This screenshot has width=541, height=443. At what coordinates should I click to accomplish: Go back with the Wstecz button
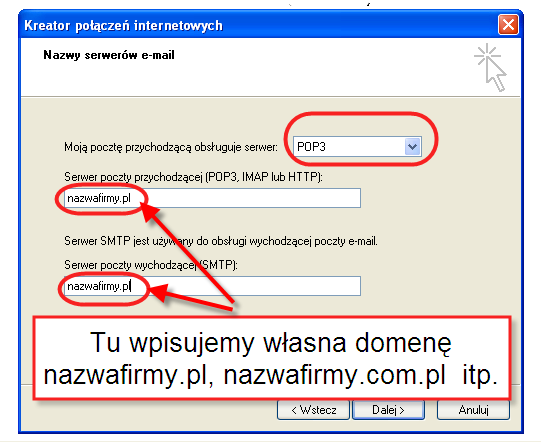313,410
